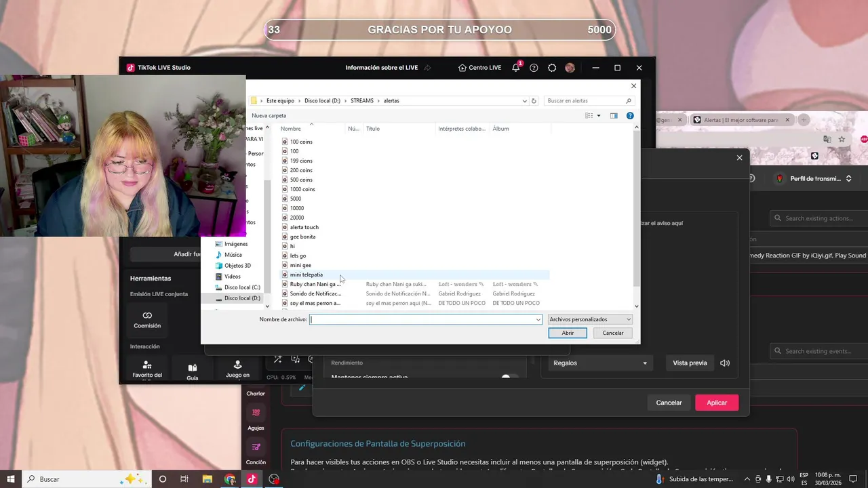The width and height of the screenshot is (868, 488).
Task: Click the Abrir button
Action: coord(568,333)
